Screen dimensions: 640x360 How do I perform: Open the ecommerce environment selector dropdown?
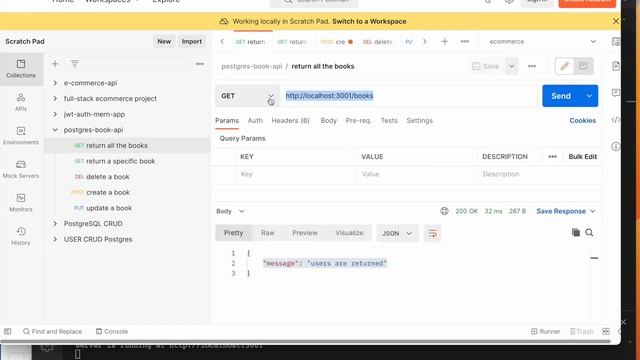pos(542,42)
